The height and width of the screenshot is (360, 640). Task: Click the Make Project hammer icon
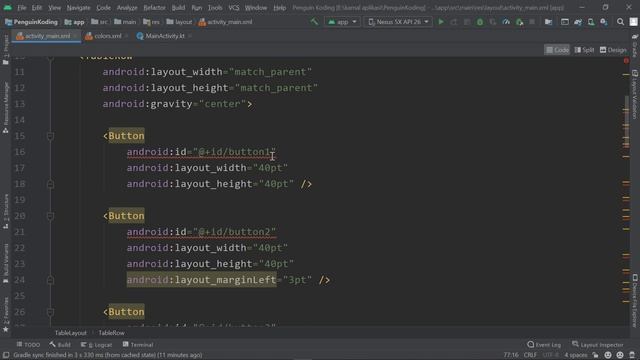click(314, 22)
